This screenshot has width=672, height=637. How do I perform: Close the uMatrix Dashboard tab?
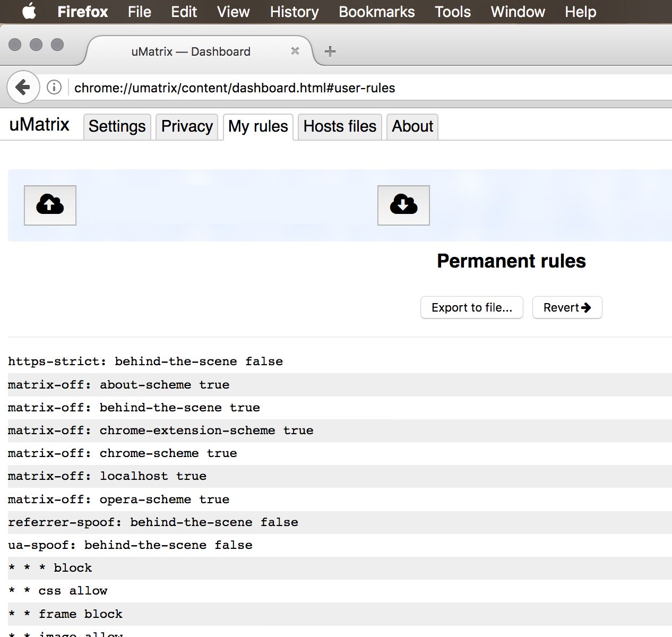tap(295, 51)
